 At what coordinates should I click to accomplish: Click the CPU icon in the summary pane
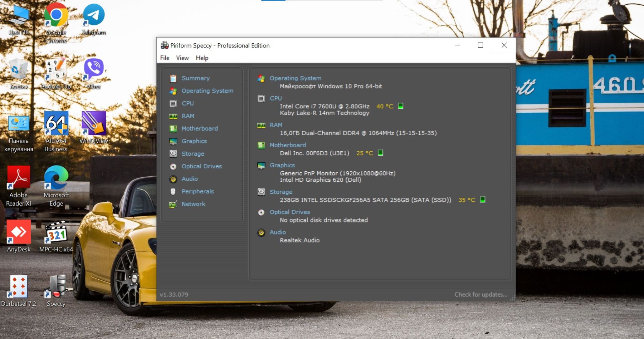coord(261,98)
